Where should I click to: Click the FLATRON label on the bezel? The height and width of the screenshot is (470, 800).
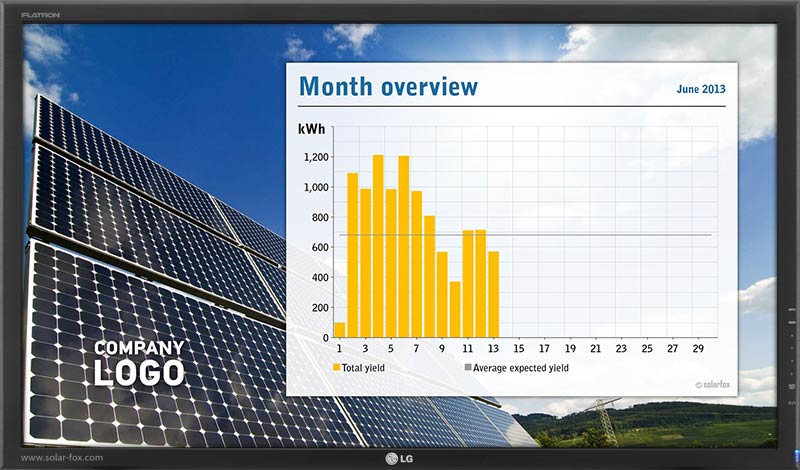pyautogui.click(x=41, y=15)
